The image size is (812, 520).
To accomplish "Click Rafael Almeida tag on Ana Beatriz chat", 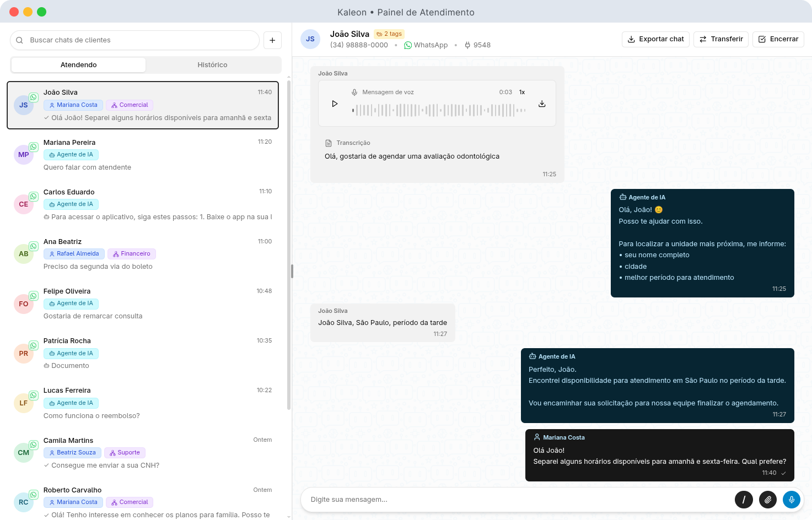I will (74, 254).
